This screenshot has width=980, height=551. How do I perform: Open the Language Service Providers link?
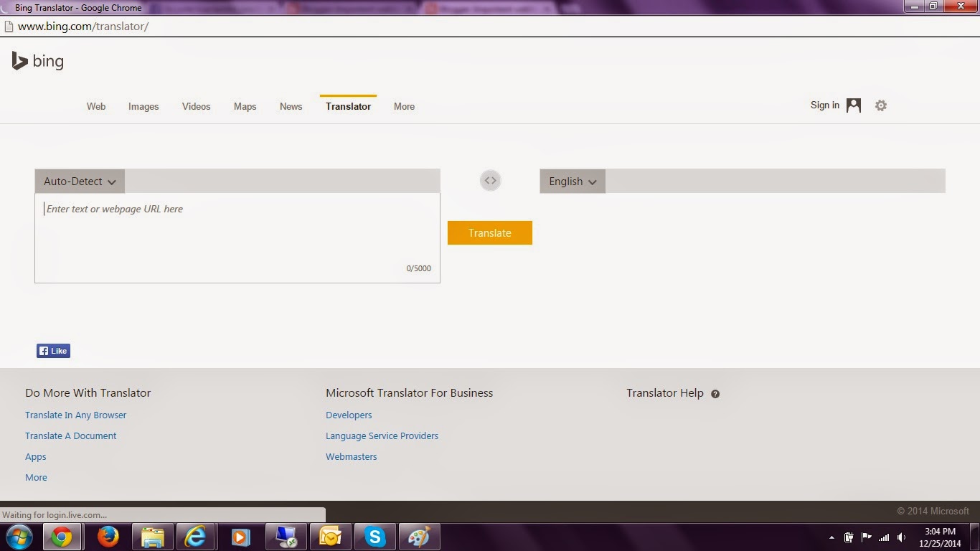click(382, 435)
